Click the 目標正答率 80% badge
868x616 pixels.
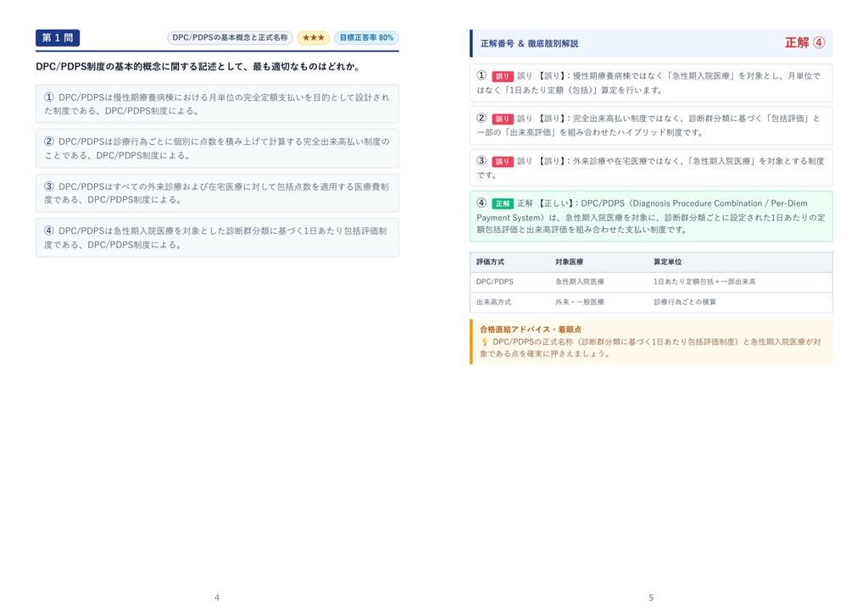[x=366, y=37]
